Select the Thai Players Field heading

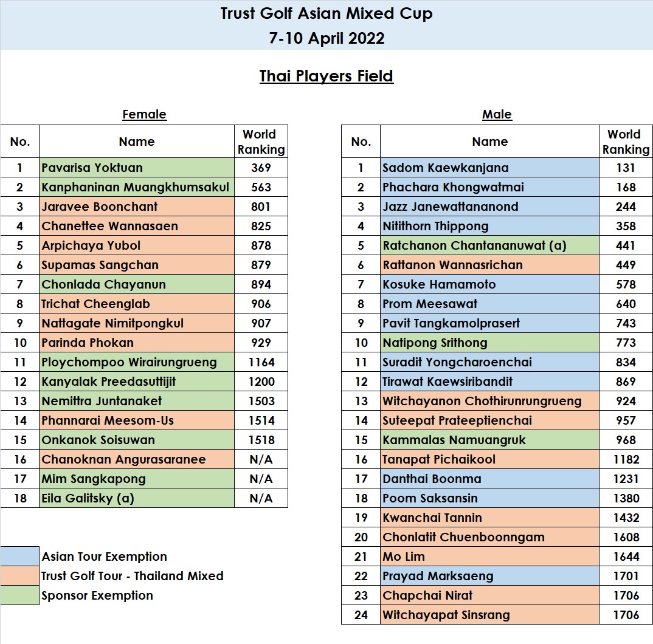[x=326, y=76]
